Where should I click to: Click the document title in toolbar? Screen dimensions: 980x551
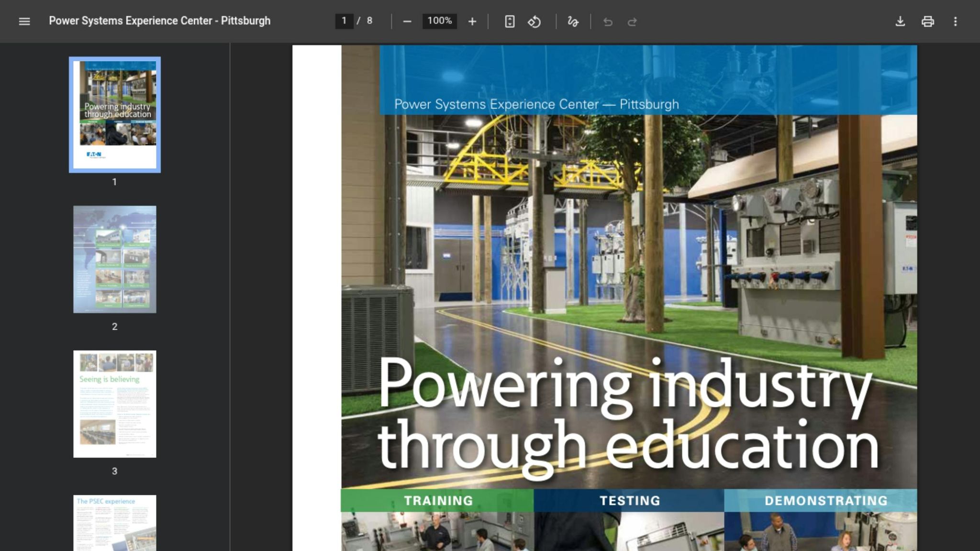pyautogui.click(x=160, y=21)
